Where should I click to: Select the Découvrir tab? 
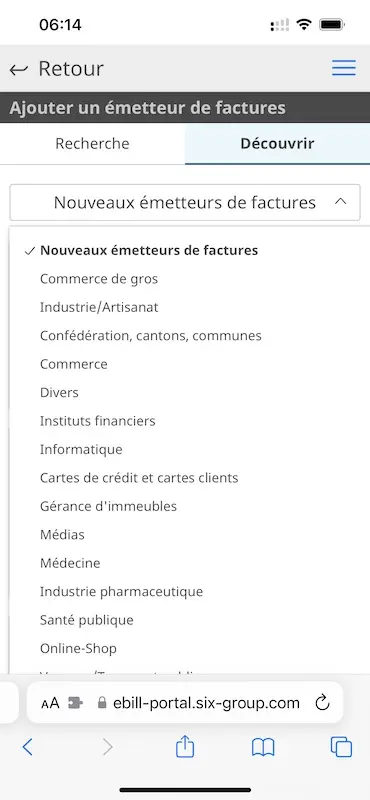[277, 143]
